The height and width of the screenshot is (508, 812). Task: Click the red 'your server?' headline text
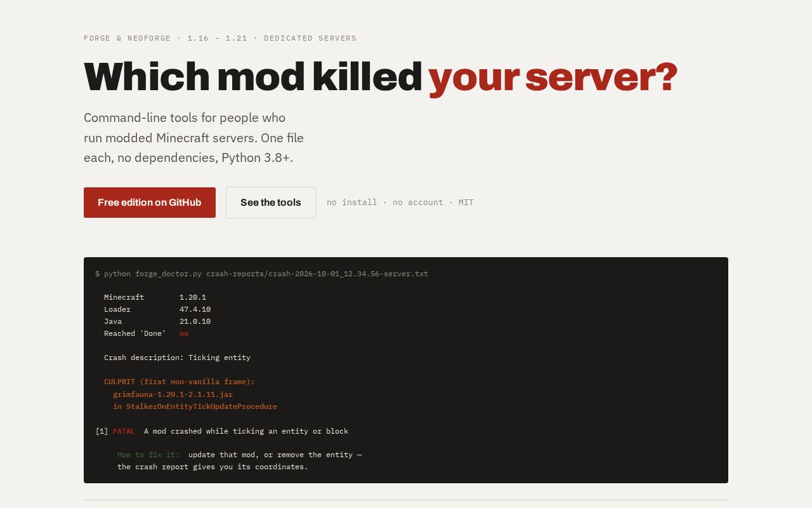tap(553, 77)
